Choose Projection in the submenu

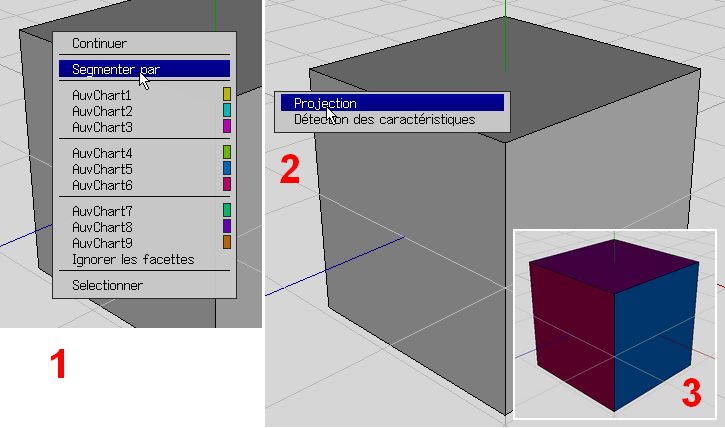click(x=392, y=103)
